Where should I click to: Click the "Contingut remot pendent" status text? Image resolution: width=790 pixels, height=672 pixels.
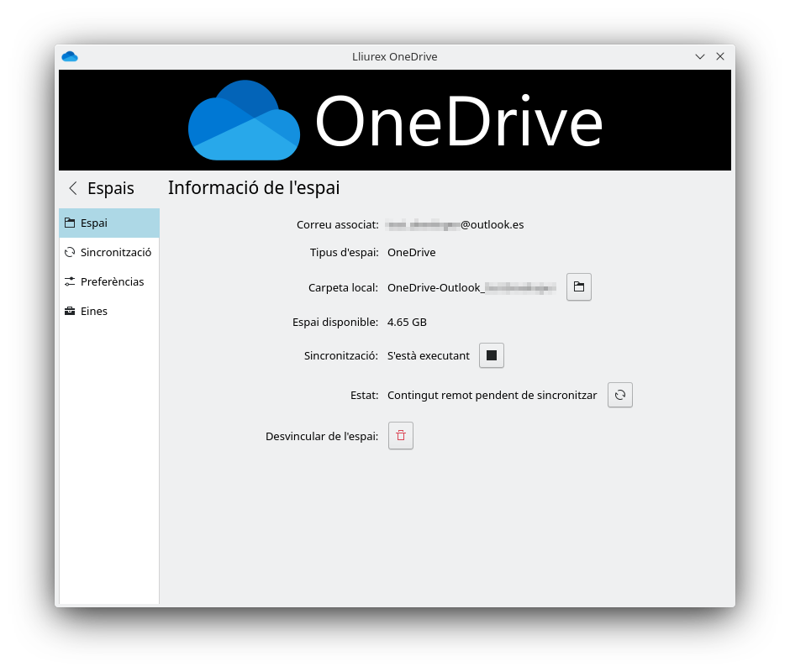[492, 395]
